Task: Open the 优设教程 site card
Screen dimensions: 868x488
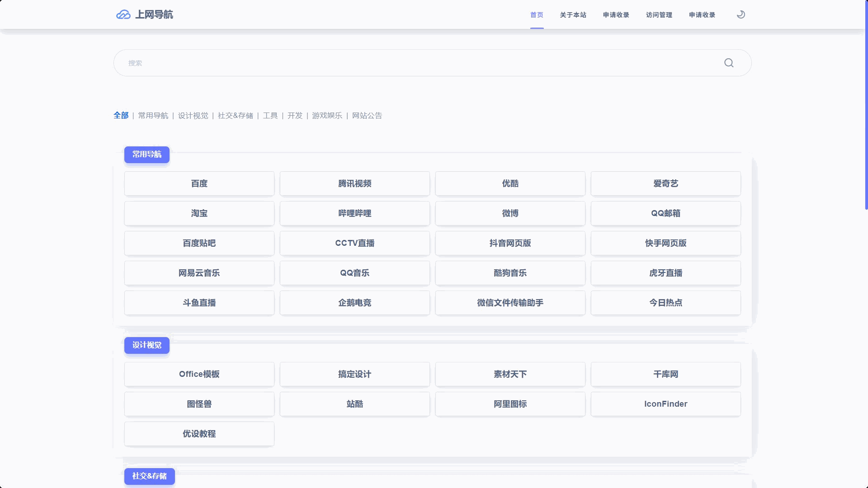Action: (x=199, y=434)
